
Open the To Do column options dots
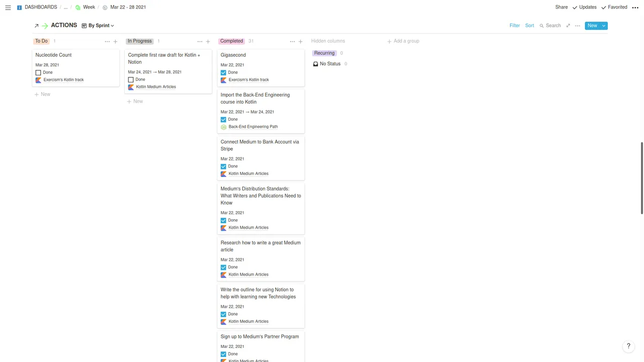click(107, 41)
